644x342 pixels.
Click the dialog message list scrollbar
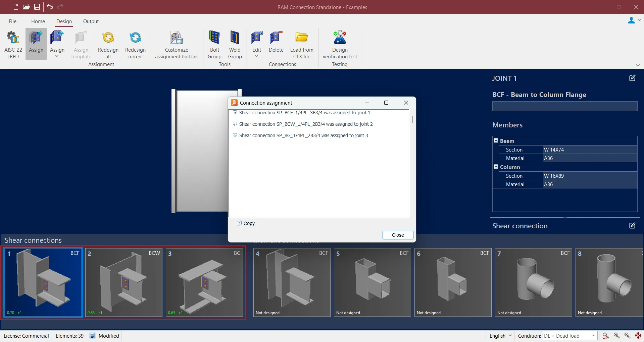click(x=412, y=119)
